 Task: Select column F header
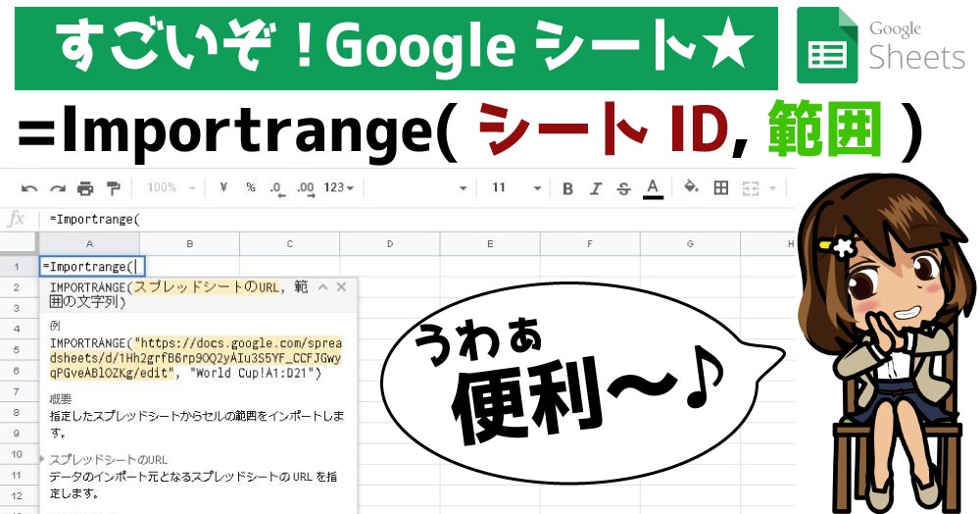589,244
